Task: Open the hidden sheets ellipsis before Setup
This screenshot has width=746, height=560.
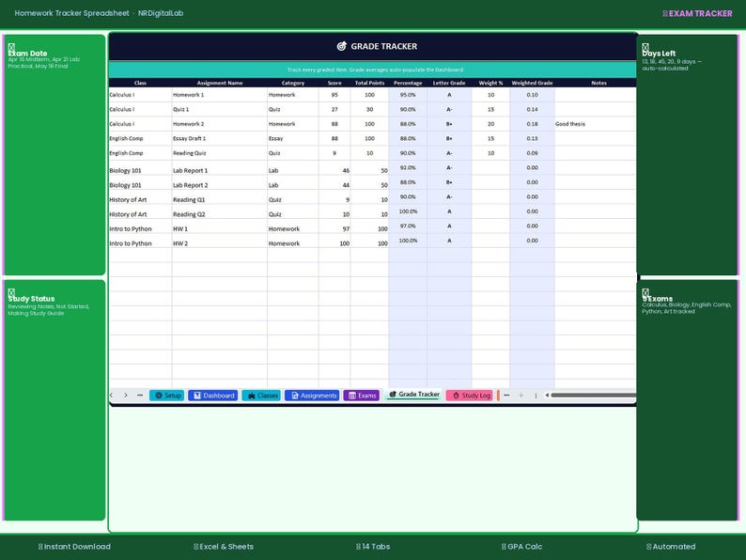Action: pyautogui.click(x=140, y=396)
